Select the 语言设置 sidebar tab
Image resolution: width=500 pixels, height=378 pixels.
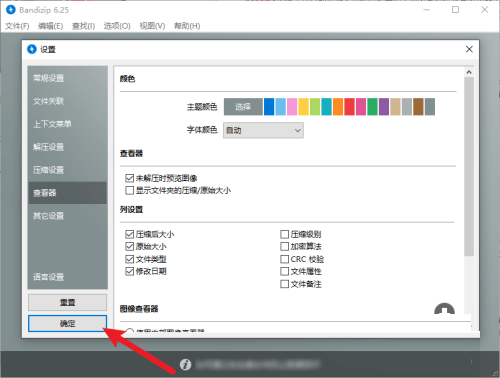68,277
